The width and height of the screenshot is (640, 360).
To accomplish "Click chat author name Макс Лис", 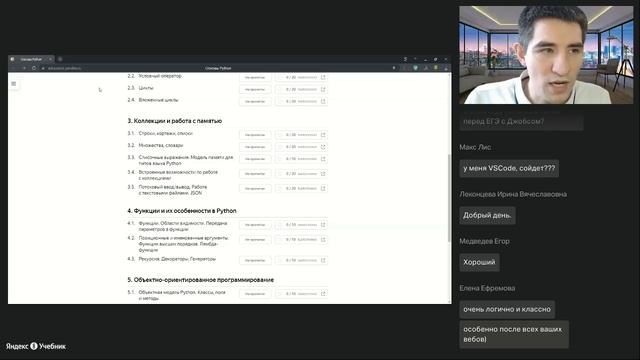I will [475, 147].
